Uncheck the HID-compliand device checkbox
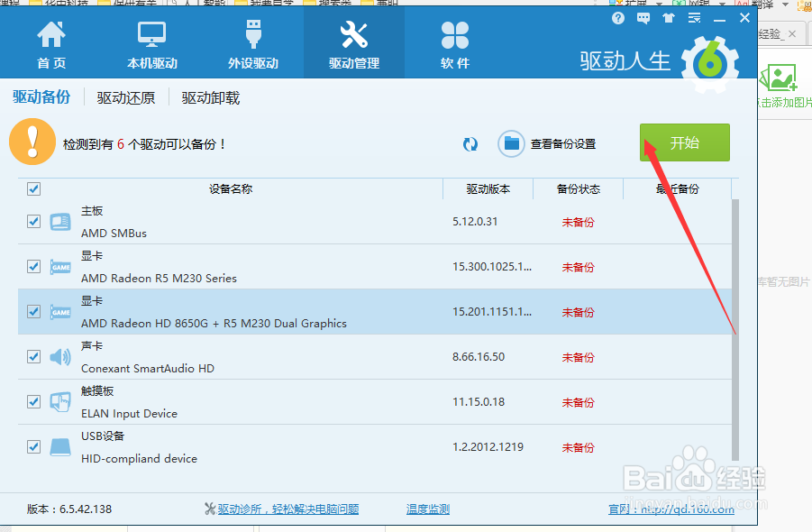Image resolution: width=812 pixels, height=532 pixels. tap(33, 446)
